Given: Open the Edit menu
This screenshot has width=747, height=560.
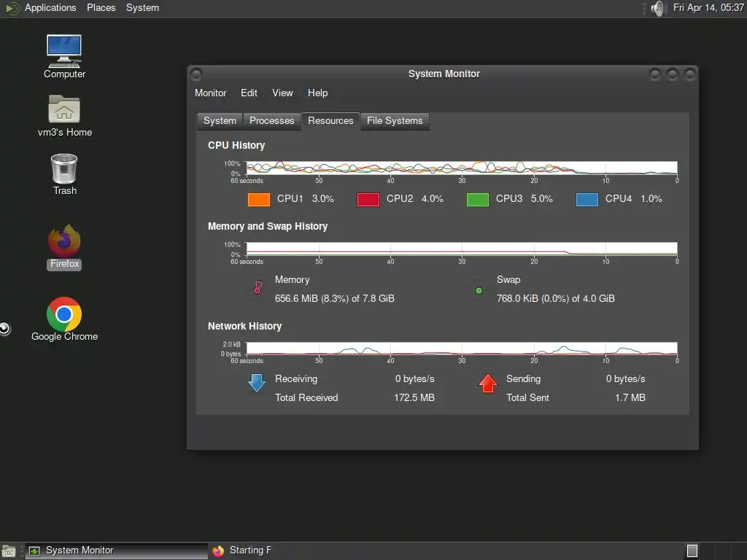Looking at the screenshot, I should point(249,93).
